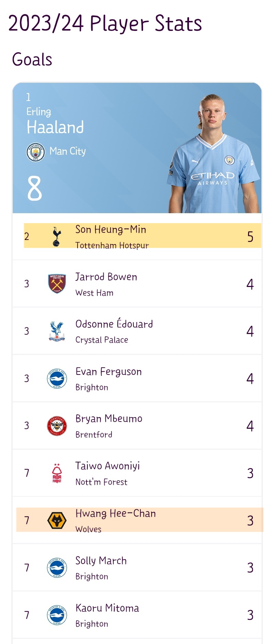The width and height of the screenshot is (269, 644).
Task: Click Kaoru Mitoma's name
Action: click(x=107, y=608)
